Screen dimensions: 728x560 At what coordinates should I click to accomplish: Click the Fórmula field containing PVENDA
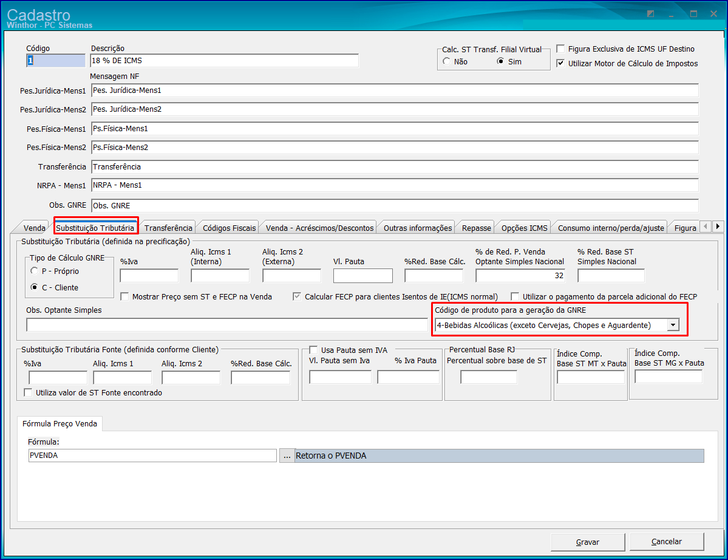tap(152, 456)
